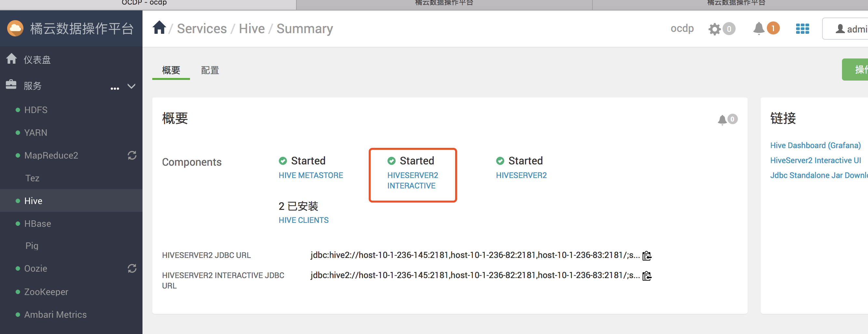The image size is (868, 334).
Task: Collapse the services list chevron
Action: point(131,86)
